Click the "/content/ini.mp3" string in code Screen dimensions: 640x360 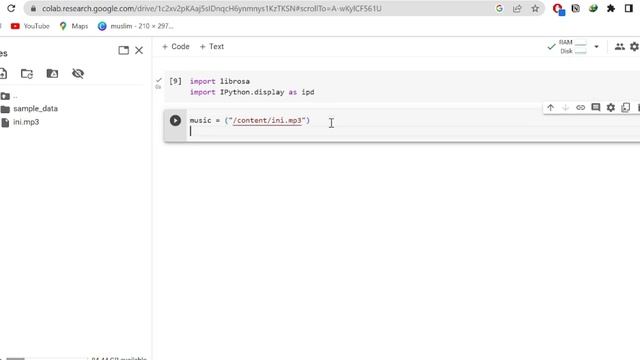[267, 120]
